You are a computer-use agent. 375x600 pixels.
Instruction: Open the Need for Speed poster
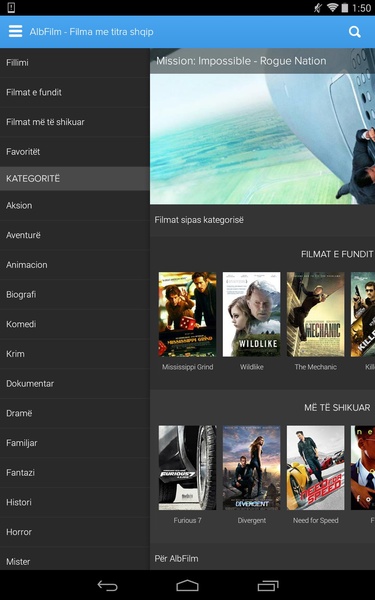[x=316, y=468]
